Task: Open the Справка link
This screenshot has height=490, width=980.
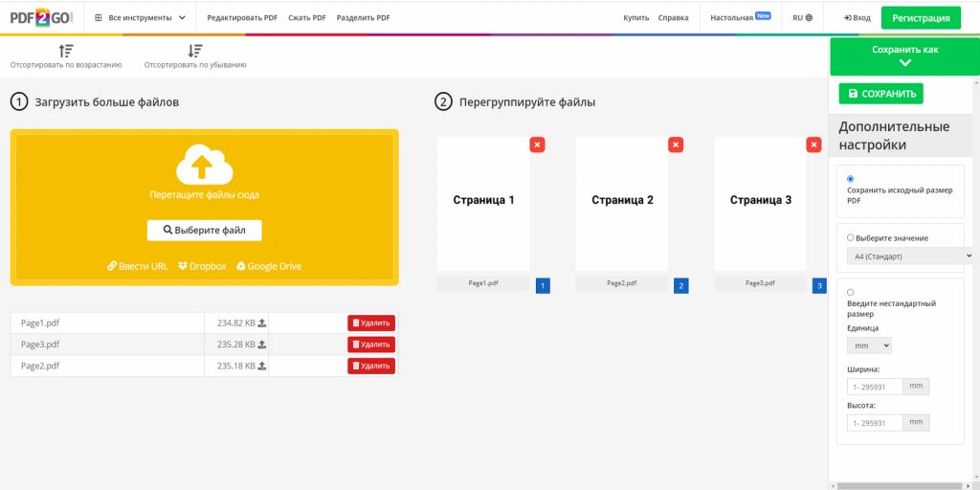Action: click(x=673, y=18)
